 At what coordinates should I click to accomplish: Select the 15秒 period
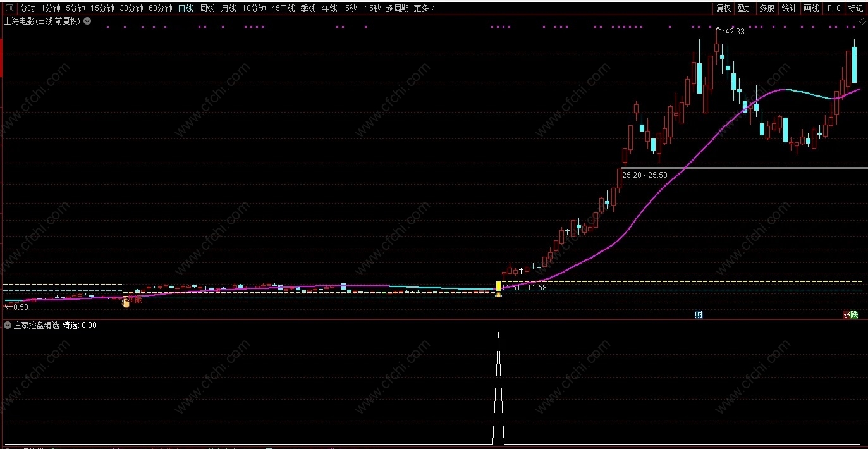pyautogui.click(x=372, y=8)
